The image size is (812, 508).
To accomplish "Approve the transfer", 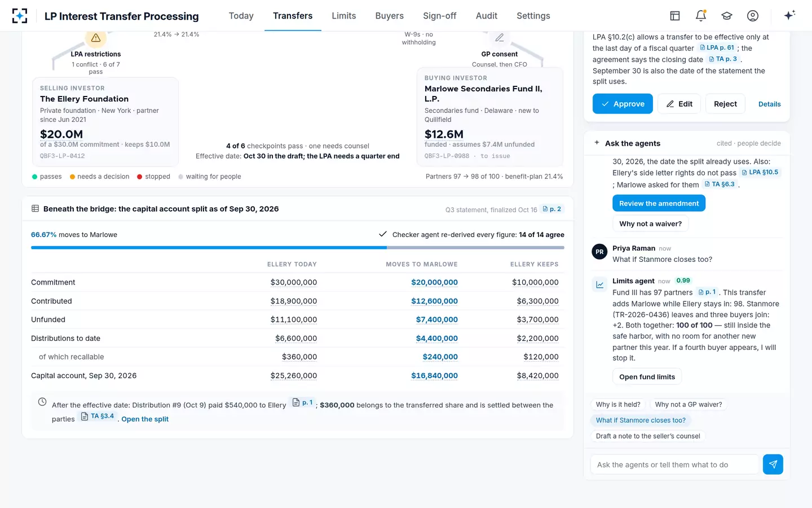I will point(623,104).
